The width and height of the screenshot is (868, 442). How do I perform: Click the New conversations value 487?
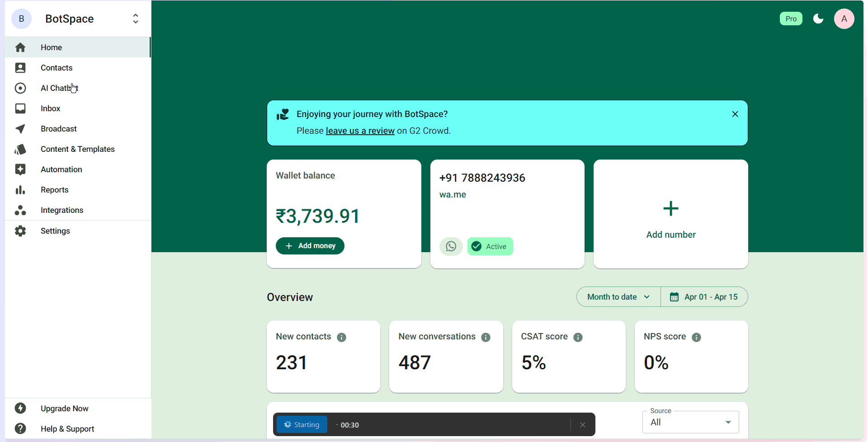pos(415,362)
